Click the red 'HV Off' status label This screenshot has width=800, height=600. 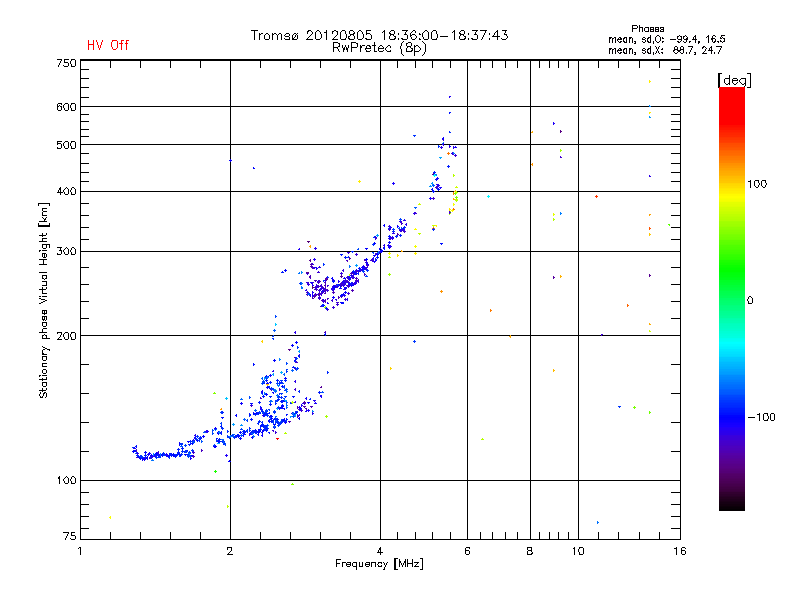click(108, 45)
